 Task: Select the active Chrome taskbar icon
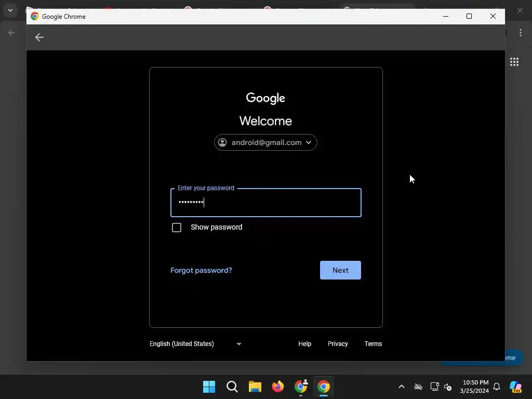[323, 387]
